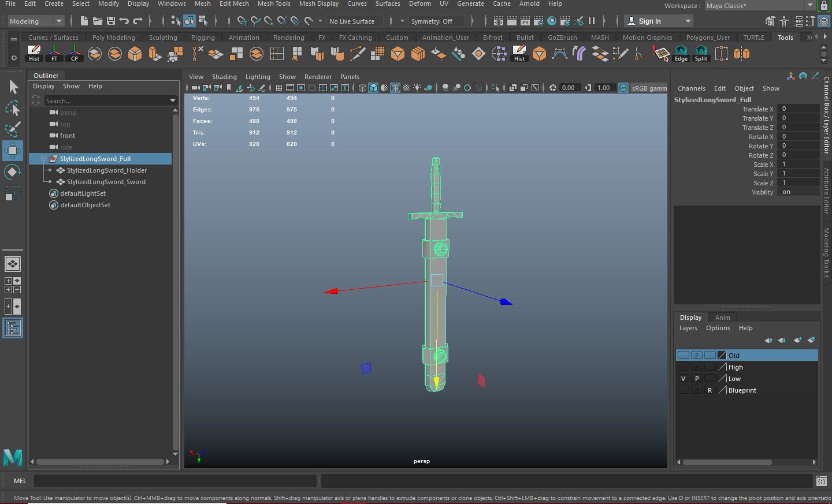832x504 pixels.
Task: Enable snap to points icon
Action: (x=268, y=21)
